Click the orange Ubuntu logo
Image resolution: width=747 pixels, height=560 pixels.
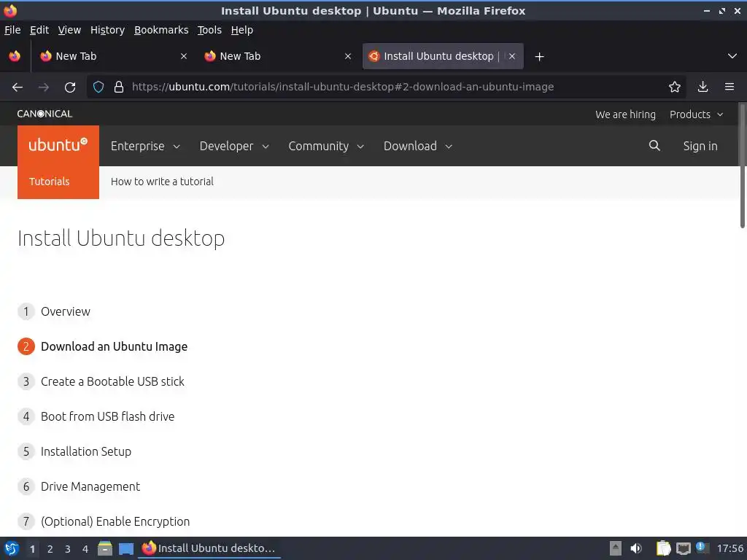58,145
